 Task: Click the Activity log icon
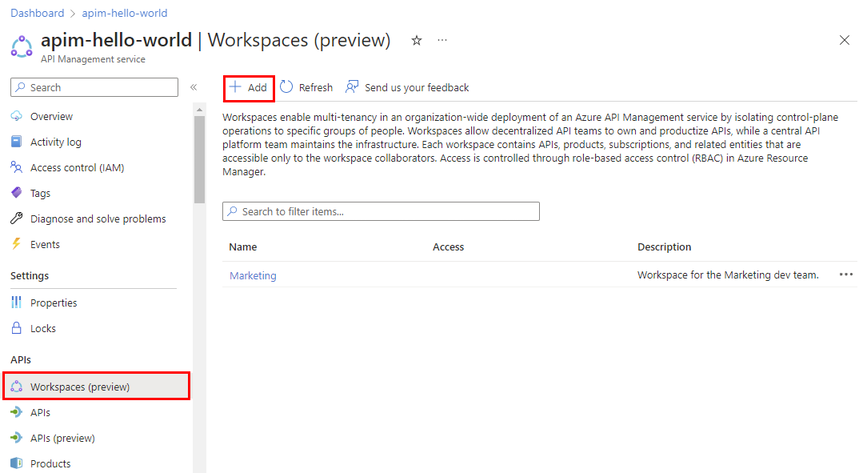[17, 142]
